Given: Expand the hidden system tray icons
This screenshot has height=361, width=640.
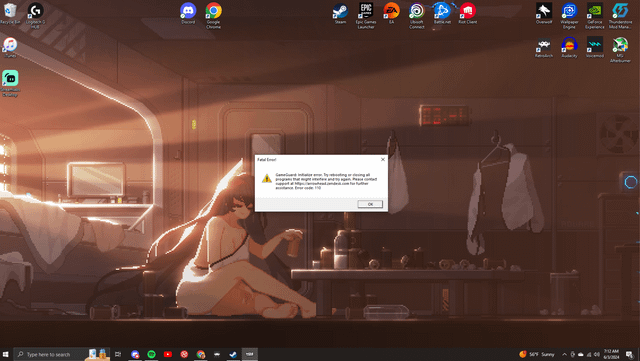Looking at the screenshot, I should click(564, 354).
